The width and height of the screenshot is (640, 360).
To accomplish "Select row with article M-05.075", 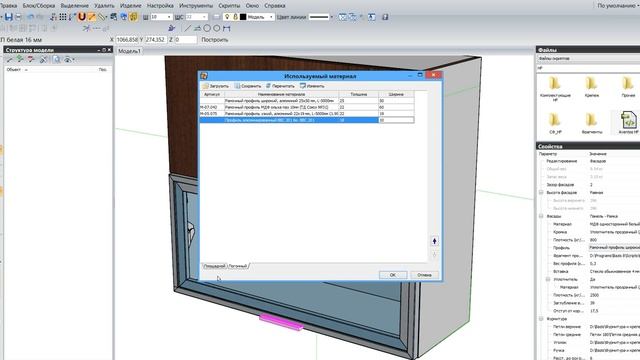I will click(x=307, y=113).
